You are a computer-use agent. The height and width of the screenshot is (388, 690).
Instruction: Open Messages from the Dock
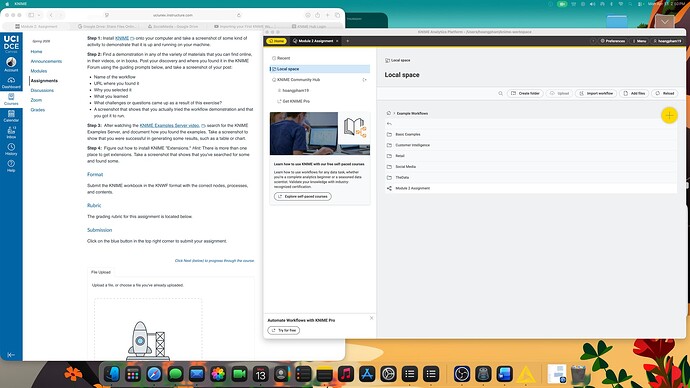[x=176, y=374]
